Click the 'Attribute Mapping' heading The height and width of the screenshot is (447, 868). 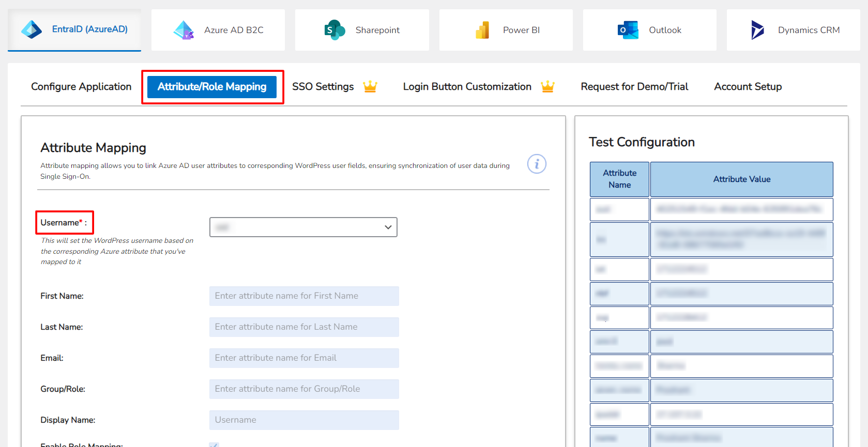pos(93,148)
